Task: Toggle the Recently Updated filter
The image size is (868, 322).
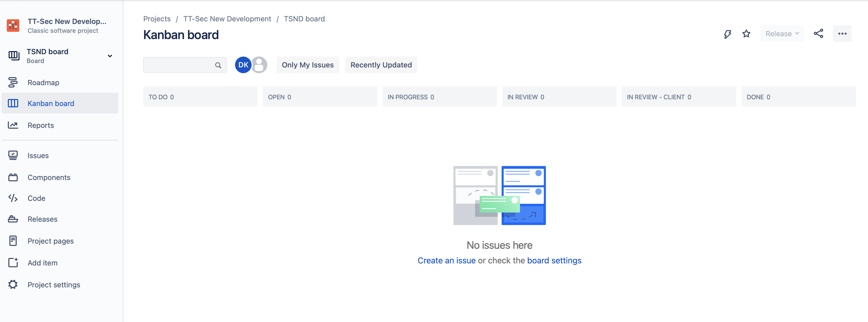Action: [381, 65]
